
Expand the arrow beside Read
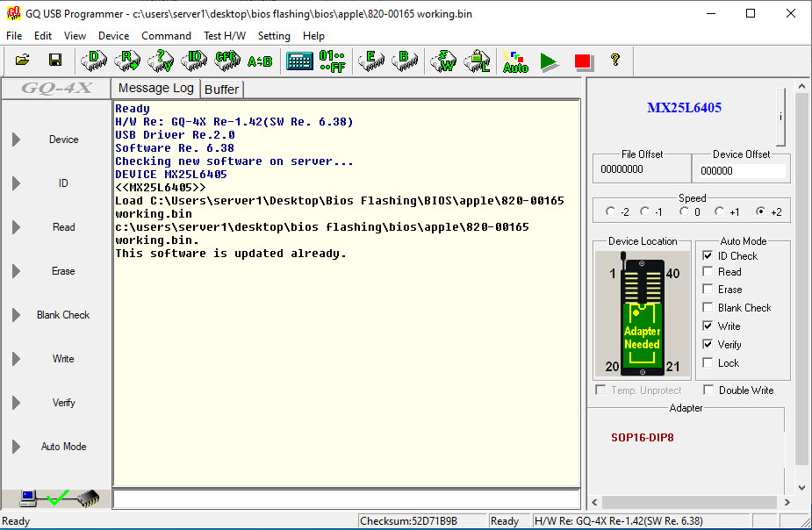coord(16,227)
